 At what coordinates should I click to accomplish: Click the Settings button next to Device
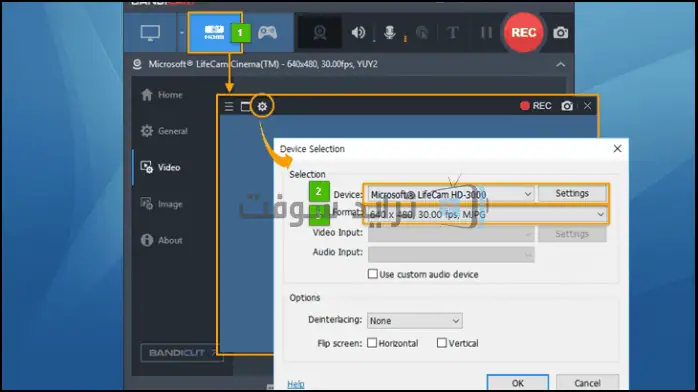[x=572, y=194]
